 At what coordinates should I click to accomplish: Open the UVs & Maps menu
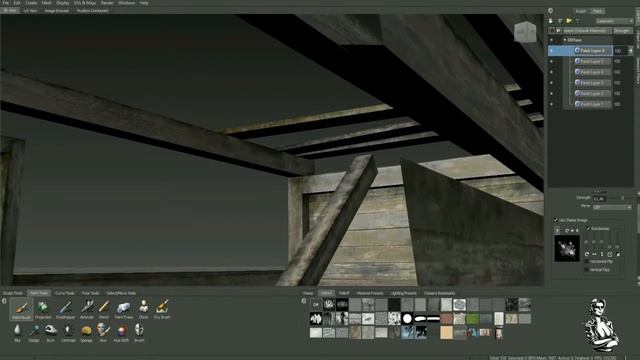pyautogui.click(x=85, y=3)
